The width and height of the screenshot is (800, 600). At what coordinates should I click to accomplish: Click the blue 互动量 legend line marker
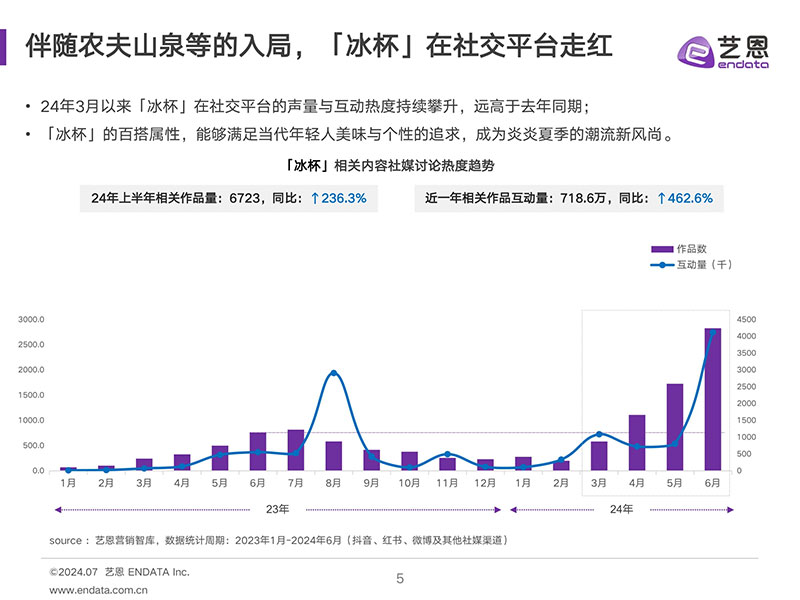[x=662, y=265]
